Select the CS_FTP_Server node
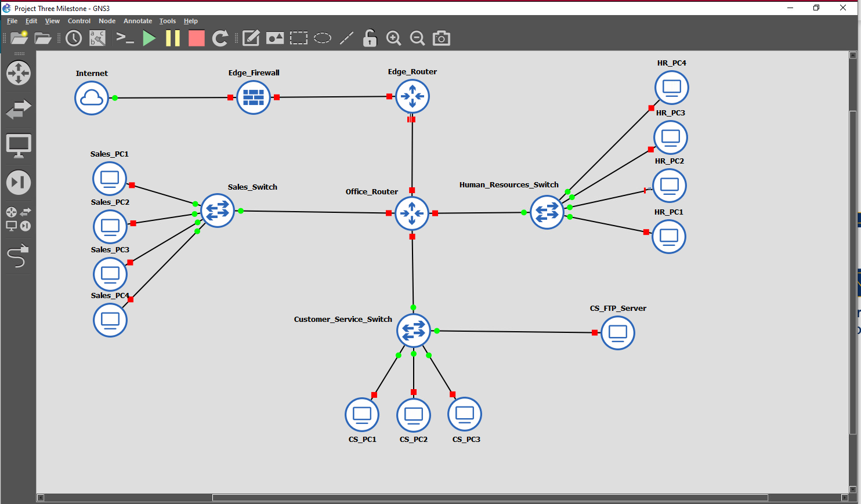 618,333
